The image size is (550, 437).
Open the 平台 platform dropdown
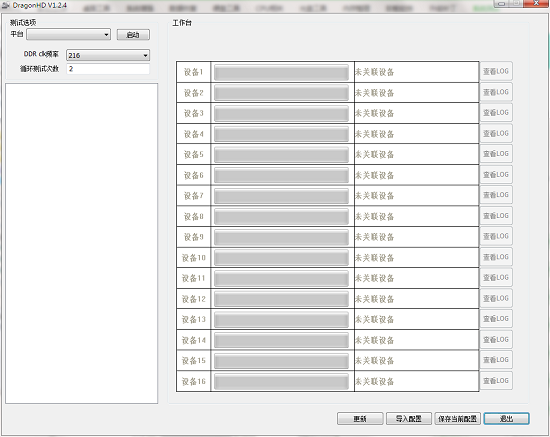click(69, 35)
